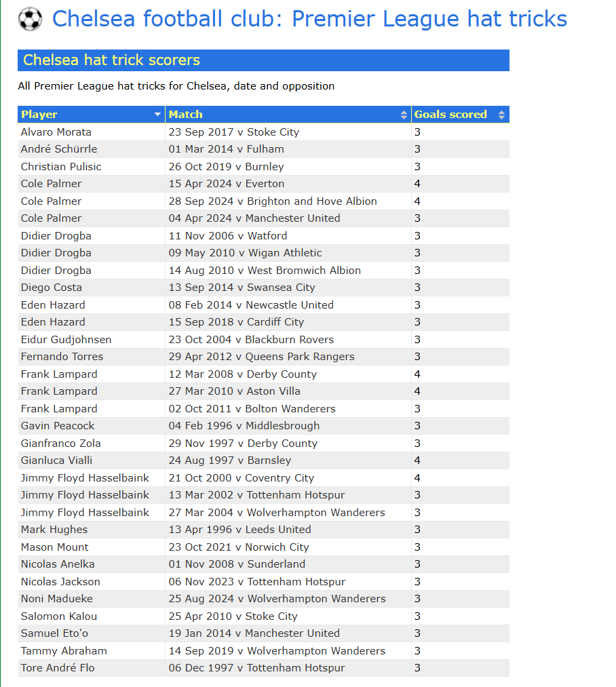Click 04 Feb 1996 v Middlesbrough cell
616x687 pixels.
[288, 426]
